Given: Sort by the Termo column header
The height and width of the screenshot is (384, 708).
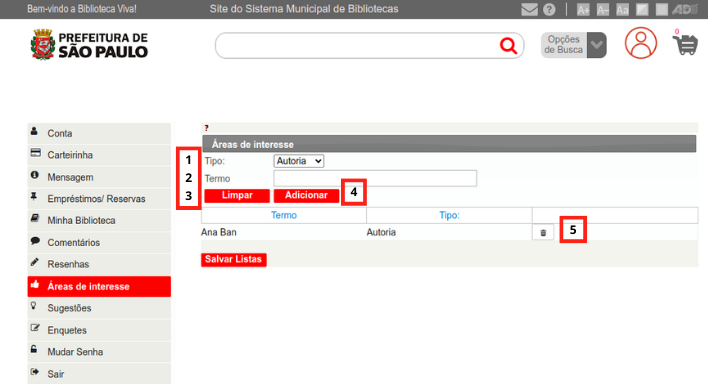Looking at the screenshot, I should pyautogui.click(x=284, y=215).
